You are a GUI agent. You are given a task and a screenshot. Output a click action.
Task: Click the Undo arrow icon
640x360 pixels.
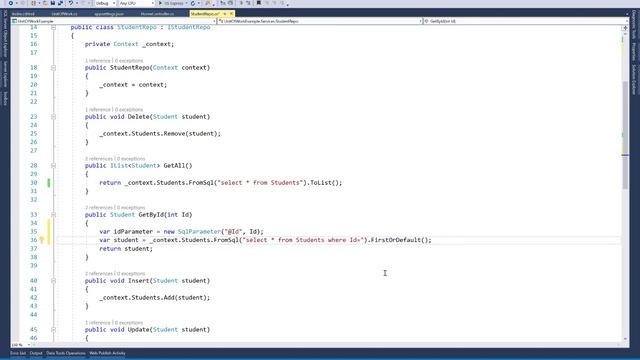pos(71,3)
